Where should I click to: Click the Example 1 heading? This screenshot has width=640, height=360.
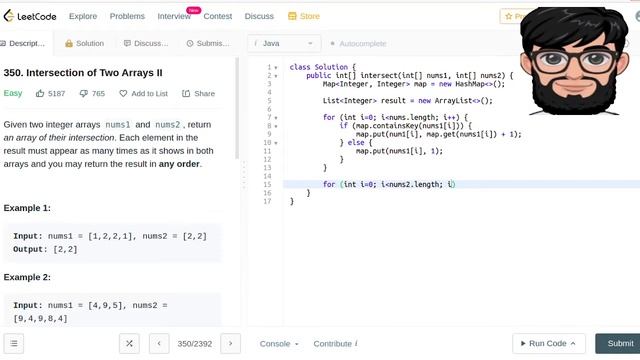27,208
